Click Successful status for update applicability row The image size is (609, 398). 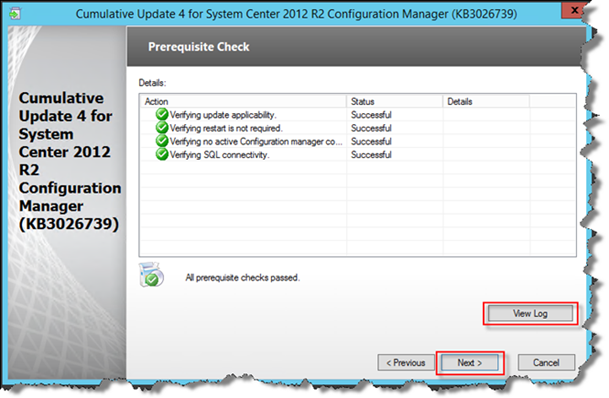coord(371,115)
